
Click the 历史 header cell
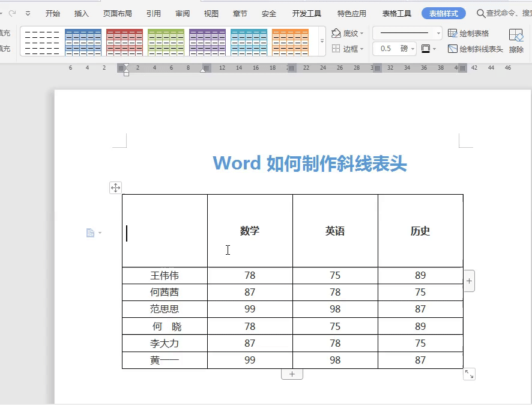click(420, 231)
